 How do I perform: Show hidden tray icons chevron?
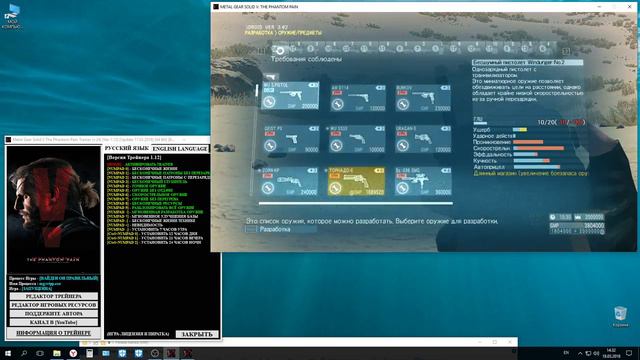[x=580, y=353]
